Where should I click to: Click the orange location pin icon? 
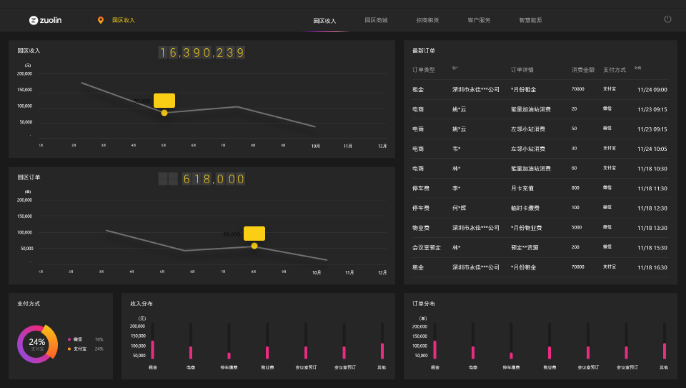click(x=101, y=20)
